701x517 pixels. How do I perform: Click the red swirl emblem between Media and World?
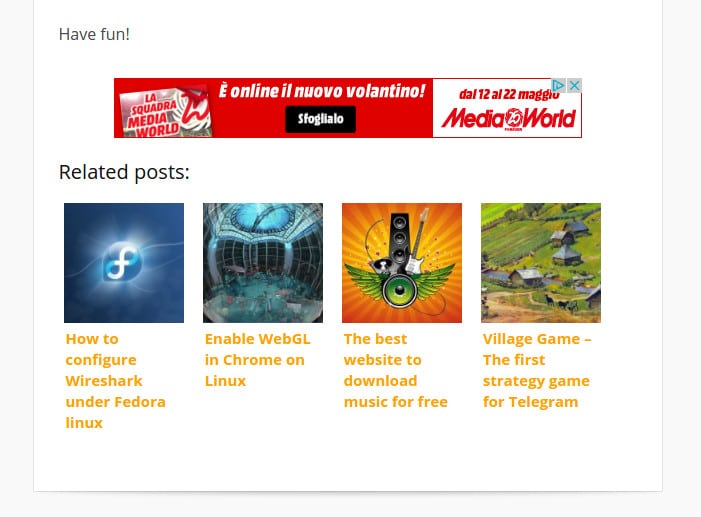(514, 118)
